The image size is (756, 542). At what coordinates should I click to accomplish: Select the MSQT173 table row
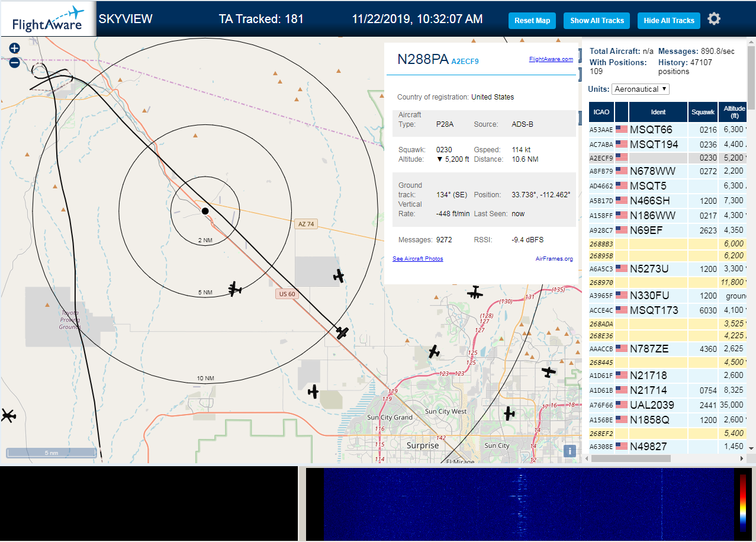pyautogui.click(x=668, y=310)
